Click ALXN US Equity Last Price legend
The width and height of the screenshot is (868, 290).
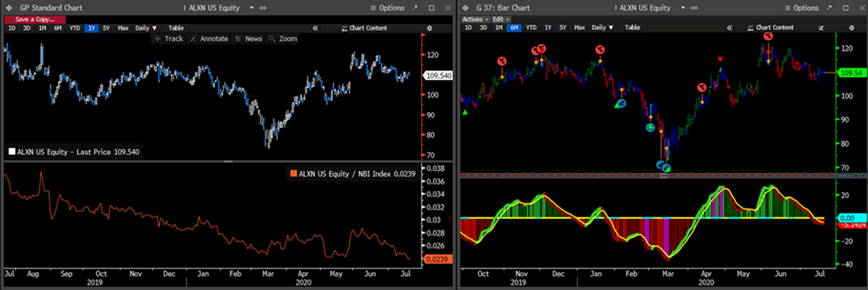[x=74, y=151]
